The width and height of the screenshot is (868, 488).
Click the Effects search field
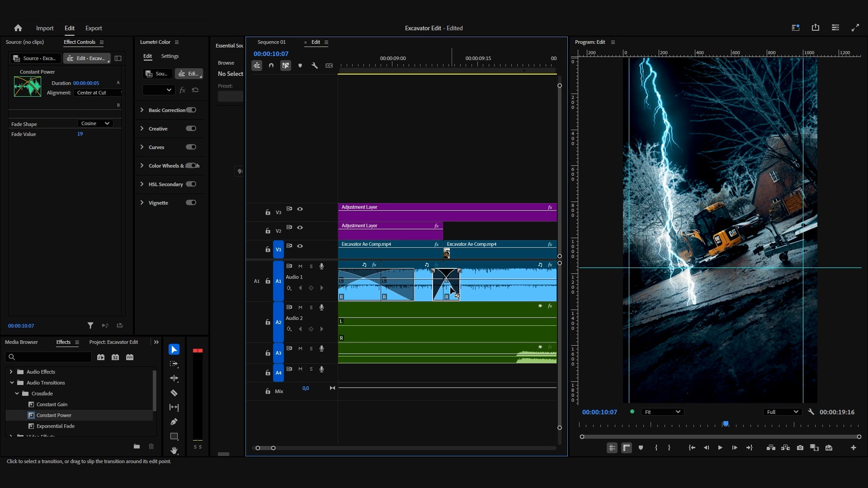[x=48, y=357]
